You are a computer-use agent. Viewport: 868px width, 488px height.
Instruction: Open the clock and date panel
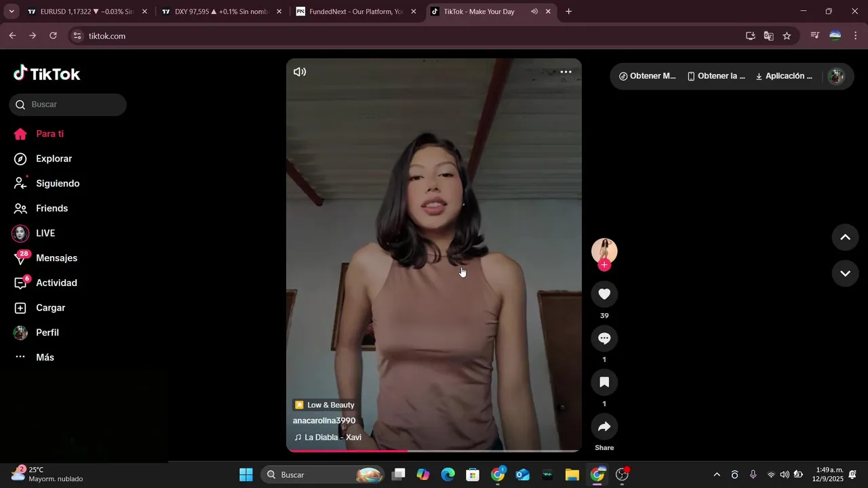tap(829, 474)
